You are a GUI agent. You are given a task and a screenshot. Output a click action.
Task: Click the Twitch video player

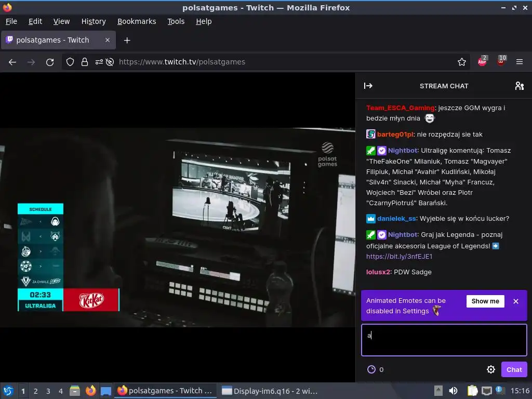point(178,228)
